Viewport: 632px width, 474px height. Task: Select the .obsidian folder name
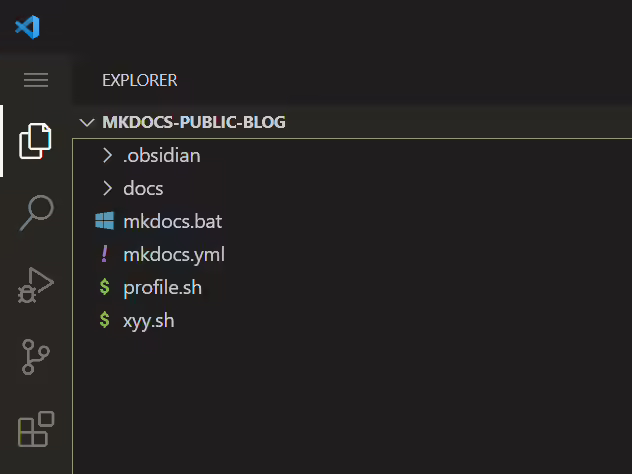point(162,156)
